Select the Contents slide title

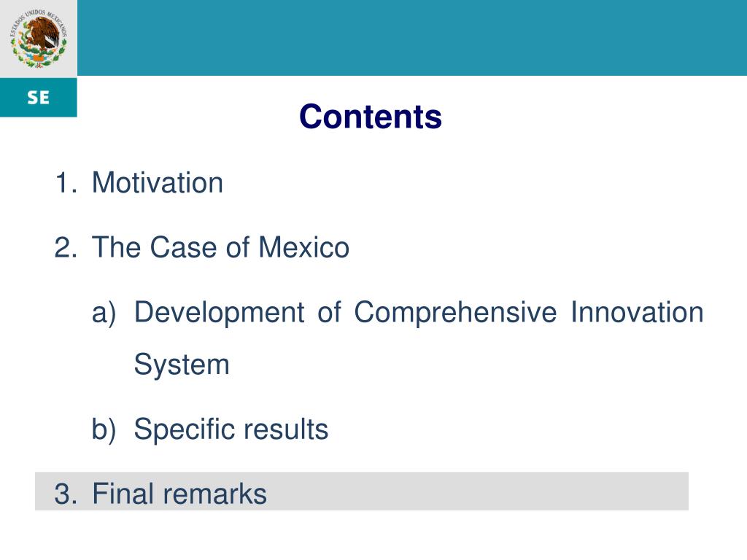pyautogui.click(x=371, y=117)
